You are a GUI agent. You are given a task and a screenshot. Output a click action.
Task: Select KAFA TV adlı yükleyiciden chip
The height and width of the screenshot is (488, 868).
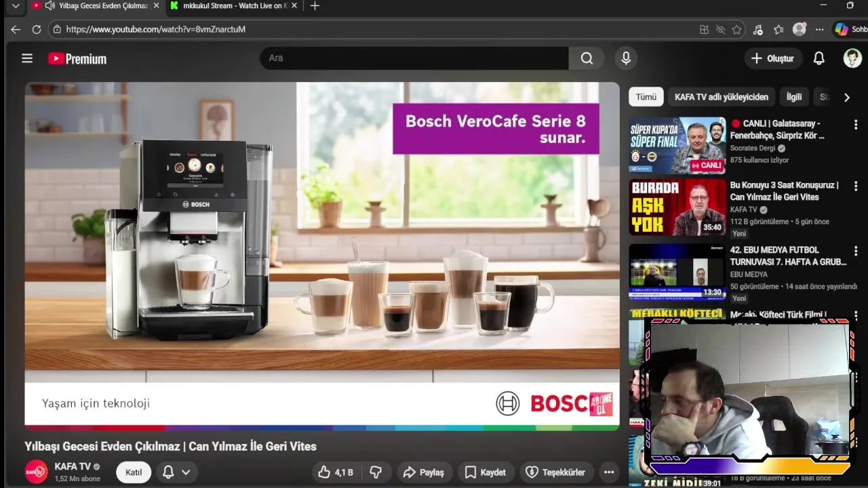click(722, 97)
